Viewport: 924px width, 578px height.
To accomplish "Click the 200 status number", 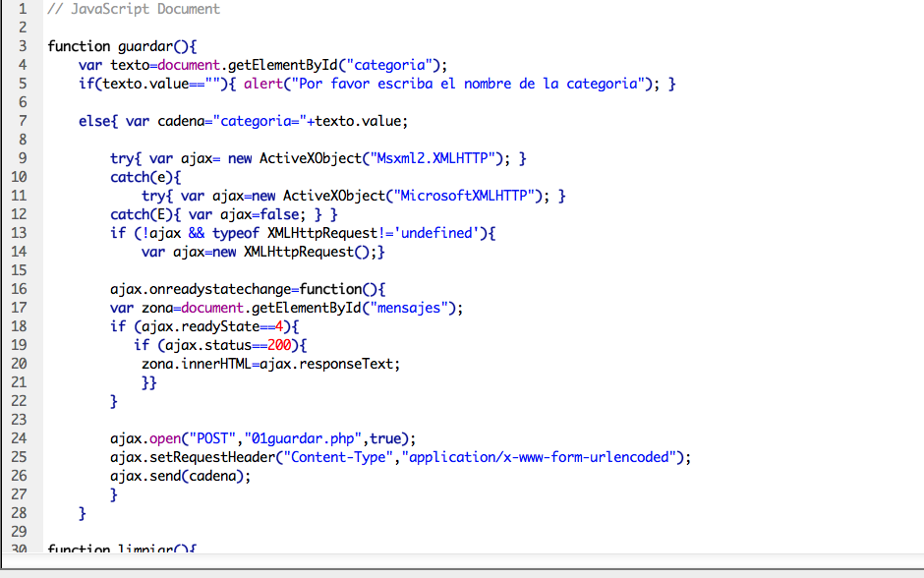I will (279, 345).
